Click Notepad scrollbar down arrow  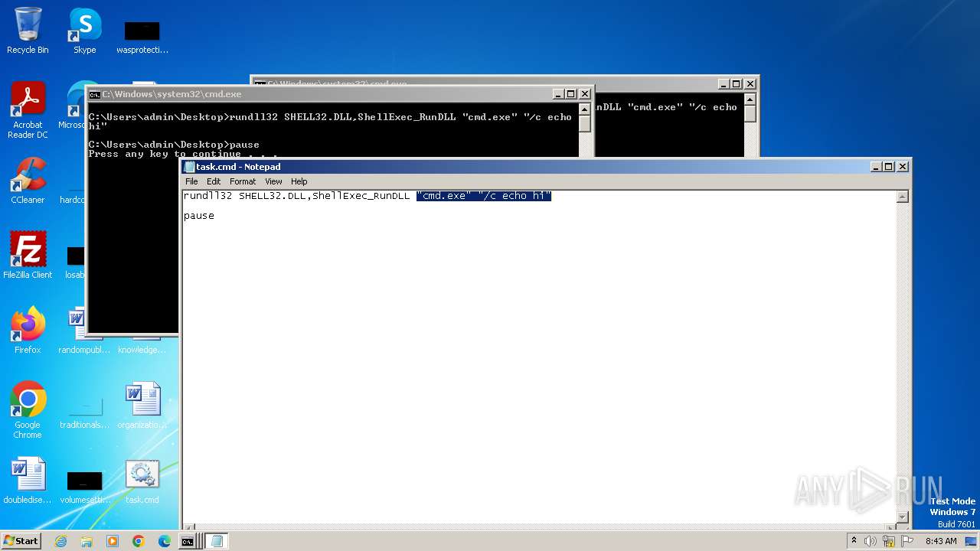tap(903, 517)
